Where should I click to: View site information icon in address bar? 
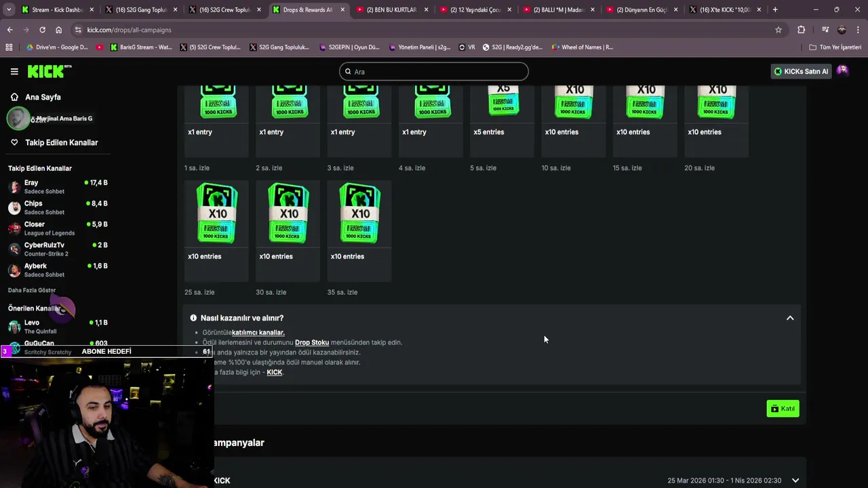[78, 30]
